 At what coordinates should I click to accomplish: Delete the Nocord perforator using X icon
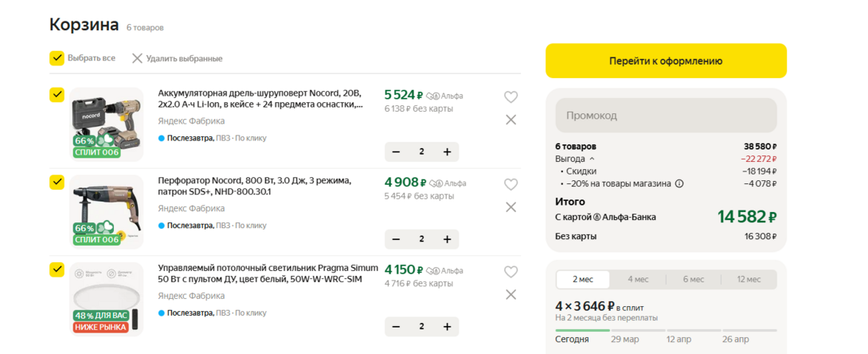[x=510, y=207]
